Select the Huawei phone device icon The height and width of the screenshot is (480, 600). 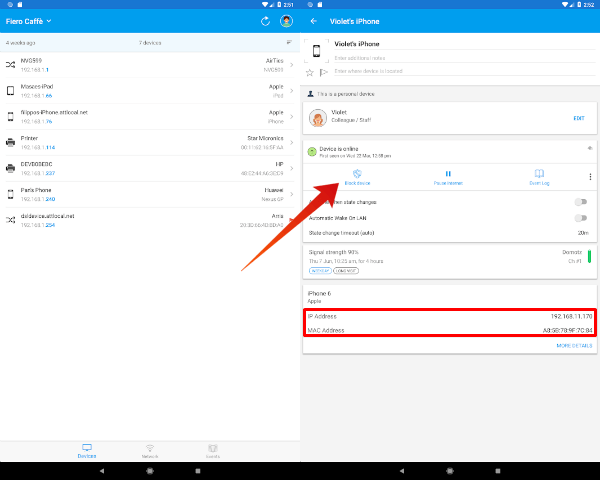click(11, 194)
